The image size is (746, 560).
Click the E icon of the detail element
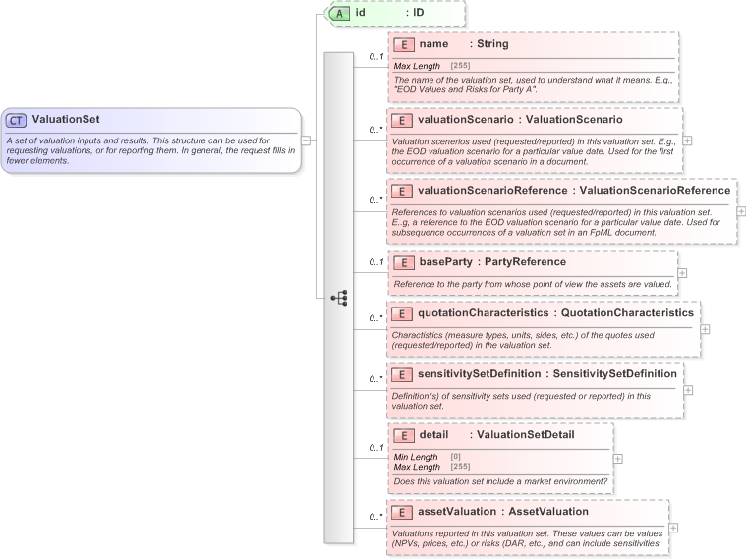click(404, 435)
